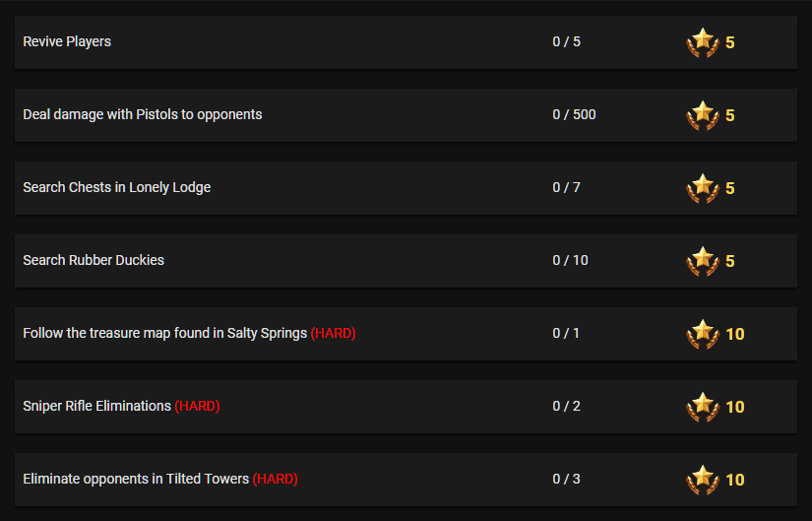Viewport: 812px width, 521px height.
Task: Click the star icon beside Pistols damage challenge
Action: [x=703, y=115]
